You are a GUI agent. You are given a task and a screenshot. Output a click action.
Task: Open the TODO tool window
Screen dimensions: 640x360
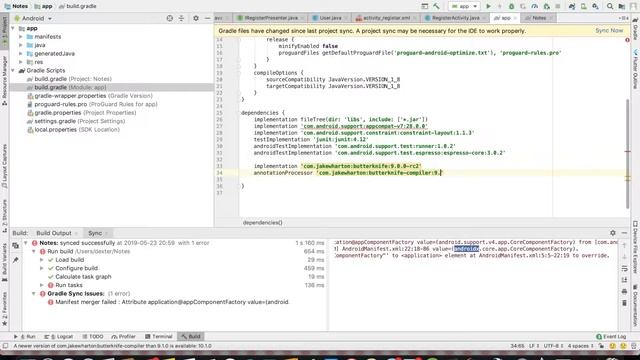(93, 336)
